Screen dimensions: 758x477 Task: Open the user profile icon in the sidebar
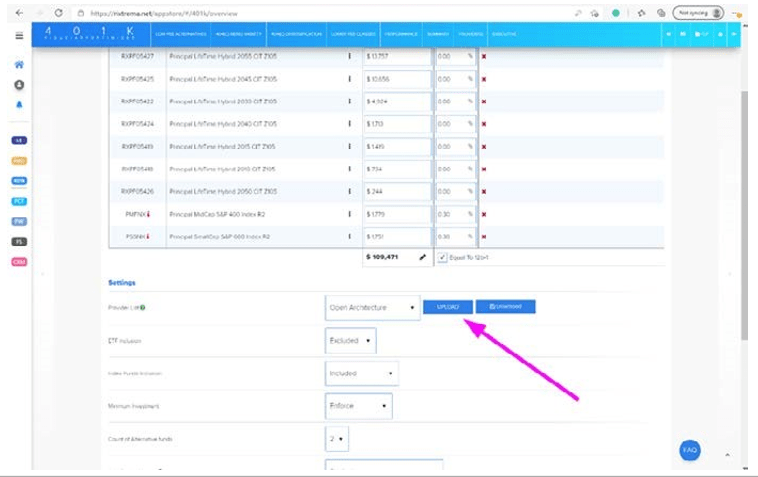click(x=19, y=85)
